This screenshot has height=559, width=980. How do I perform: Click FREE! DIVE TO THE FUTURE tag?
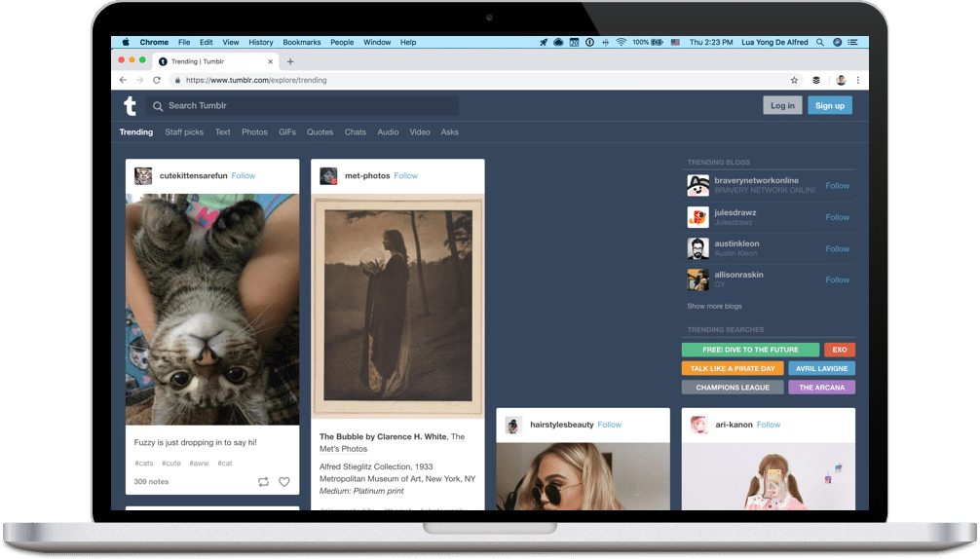point(750,350)
